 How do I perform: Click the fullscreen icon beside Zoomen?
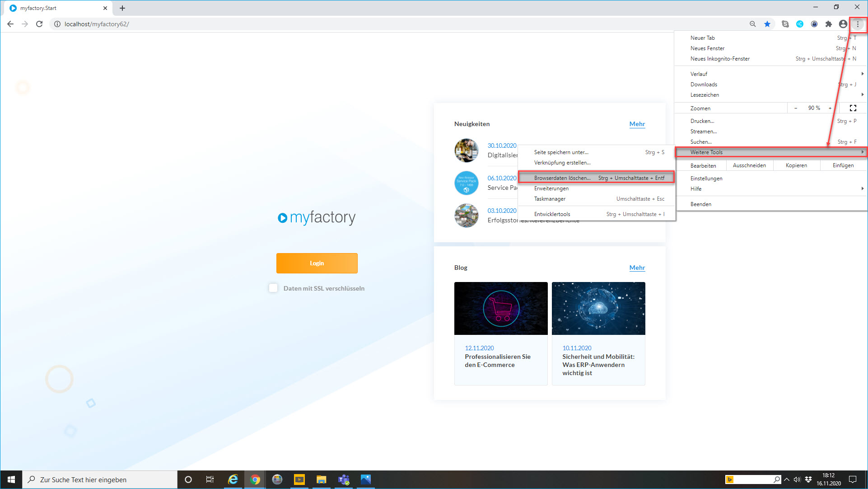click(853, 108)
